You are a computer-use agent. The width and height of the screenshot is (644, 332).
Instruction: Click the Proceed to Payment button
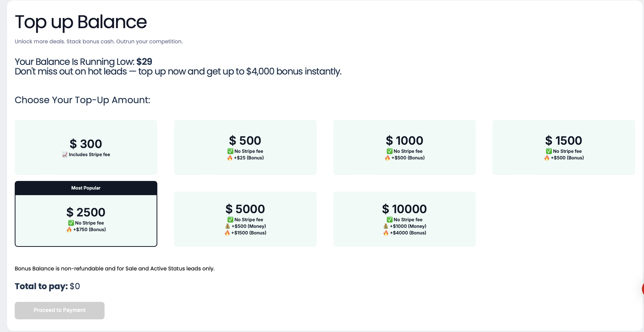60,310
